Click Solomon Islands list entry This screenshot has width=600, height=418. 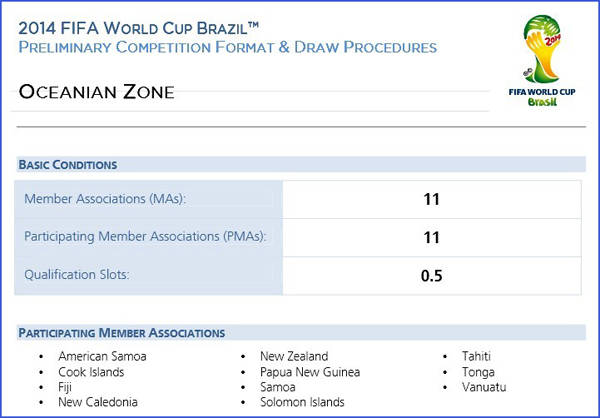pos(302,402)
